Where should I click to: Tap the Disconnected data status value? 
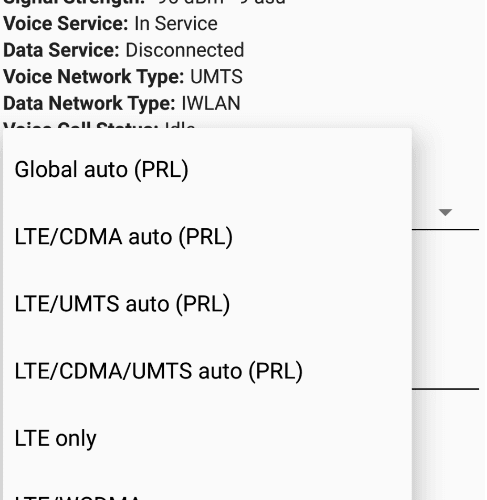185,50
